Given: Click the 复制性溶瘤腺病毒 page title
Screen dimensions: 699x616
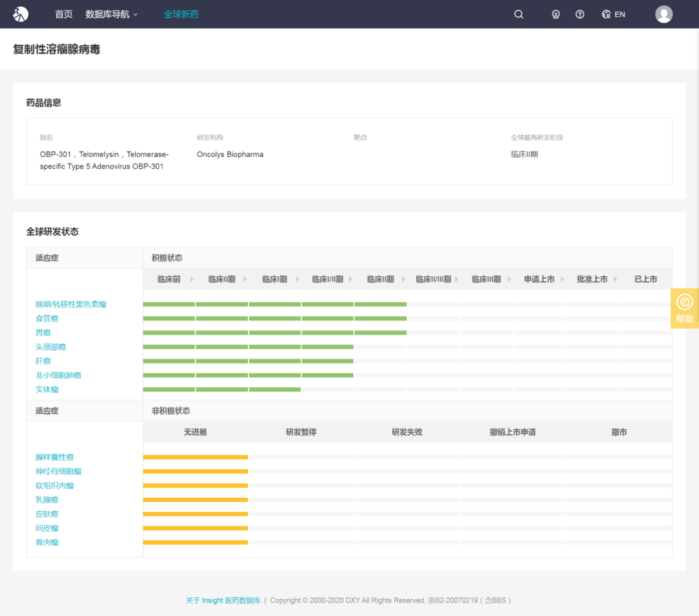Looking at the screenshot, I should [56, 49].
